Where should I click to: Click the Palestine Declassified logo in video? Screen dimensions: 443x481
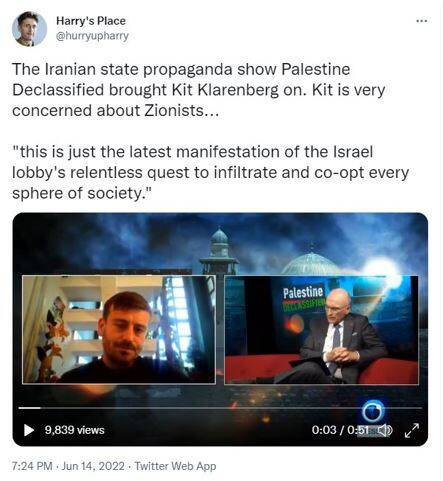coord(303,297)
